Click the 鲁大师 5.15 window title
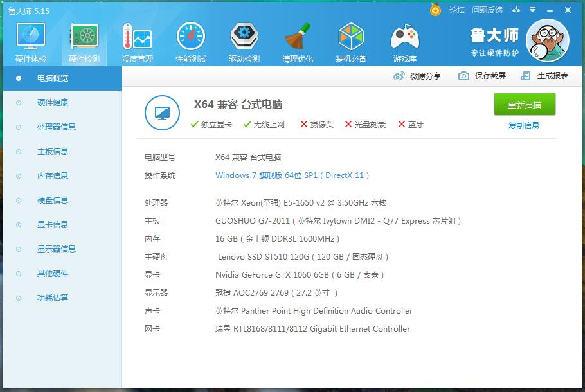This screenshot has height=392, width=585. (x=29, y=11)
